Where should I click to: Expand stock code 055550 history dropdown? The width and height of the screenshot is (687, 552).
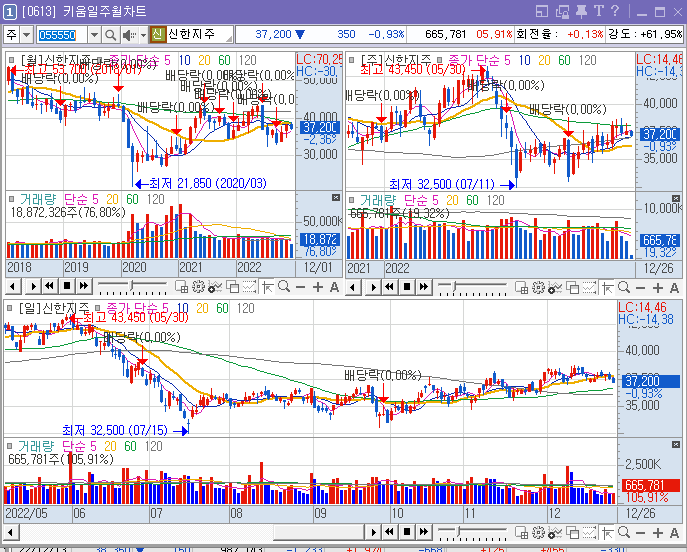pyautogui.click(x=94, y=35)
